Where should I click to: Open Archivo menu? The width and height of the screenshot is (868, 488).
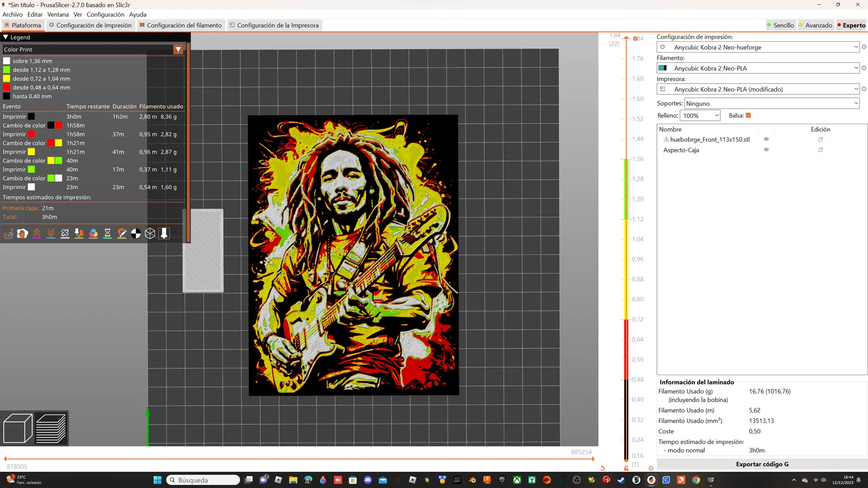pos(12,15)
